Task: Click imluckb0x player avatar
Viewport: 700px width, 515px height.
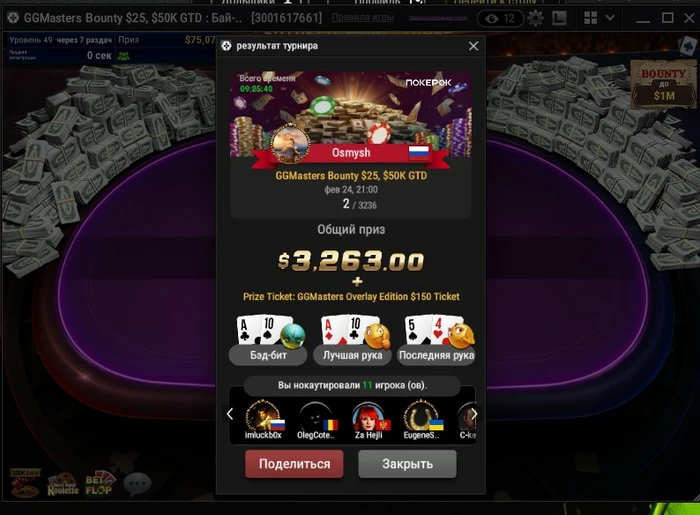Action: (x=263, y=416)
